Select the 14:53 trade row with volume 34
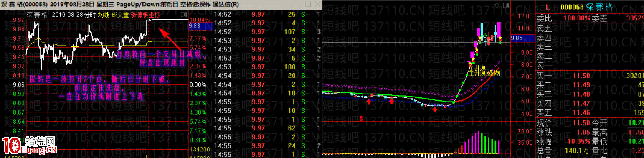The height and width of the screenshot is (158, 644). [268, 49]
